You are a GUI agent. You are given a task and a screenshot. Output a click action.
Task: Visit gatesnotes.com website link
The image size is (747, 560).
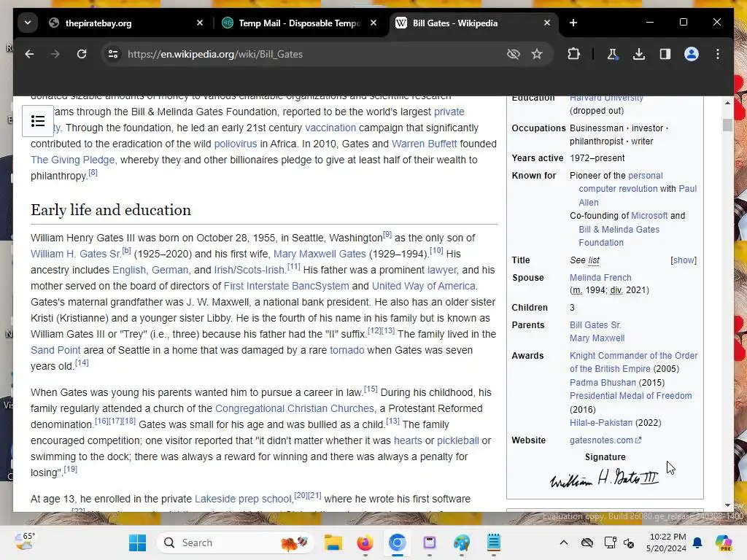[x=605, y=440]
